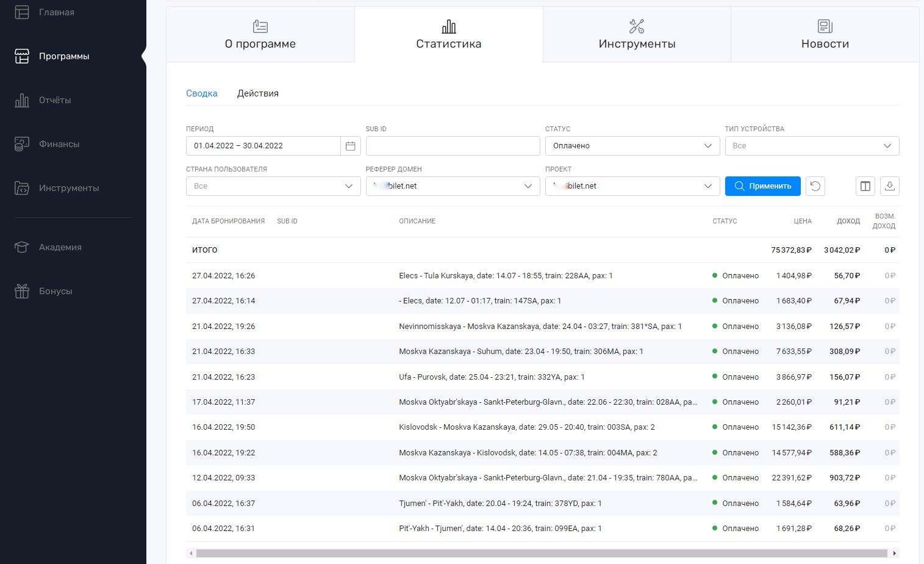Open the Проект dropdown
The image size is (924, 564).
pos(632,186)
